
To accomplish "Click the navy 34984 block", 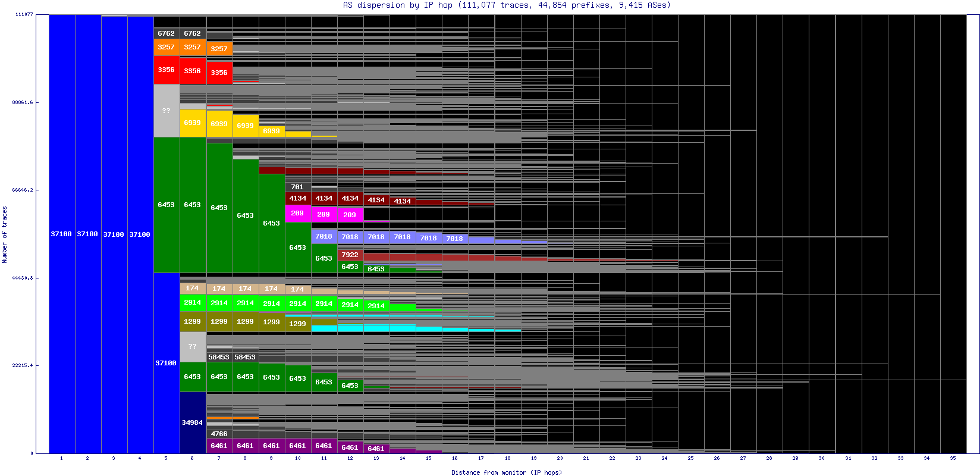I will 193,422.
